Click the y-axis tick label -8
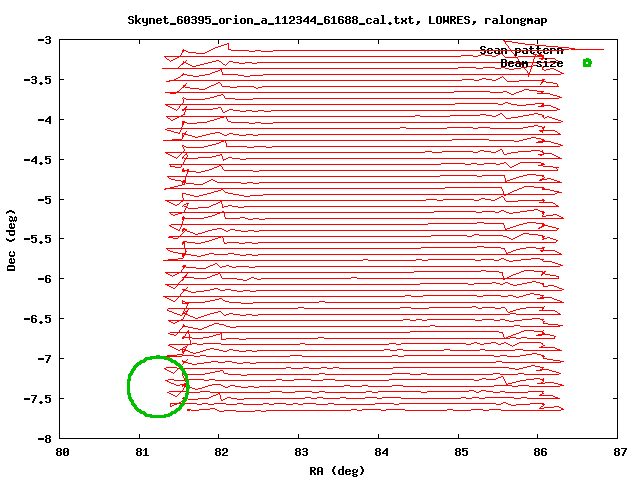The height and width of the screenshot is (480, 640). (x=44, y=439)
